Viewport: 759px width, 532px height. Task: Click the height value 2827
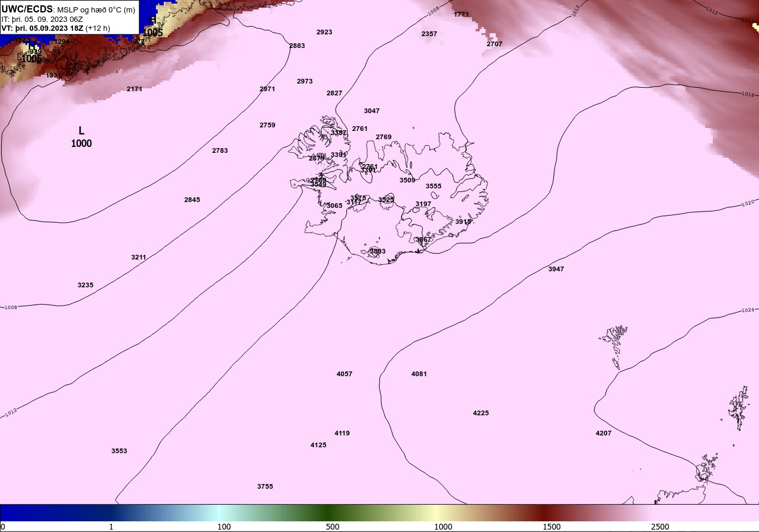pyautogui.click(x=334, y=93)
